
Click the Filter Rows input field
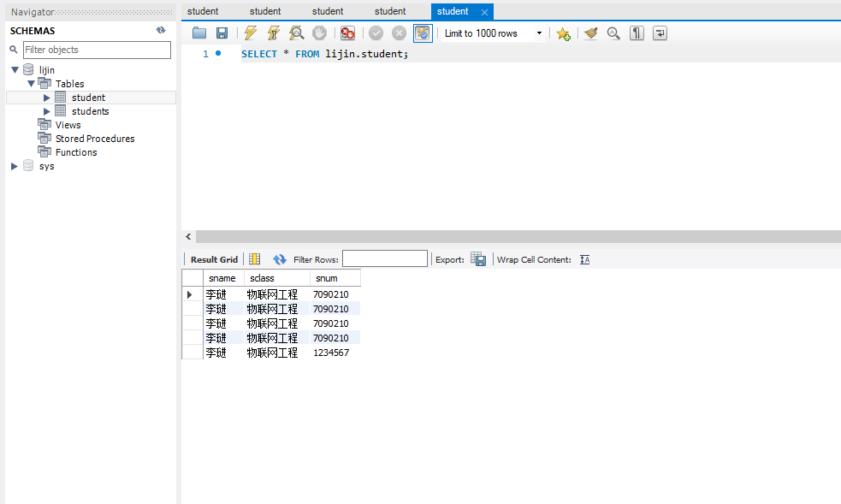pyautogui.click(x=385, y=259)
